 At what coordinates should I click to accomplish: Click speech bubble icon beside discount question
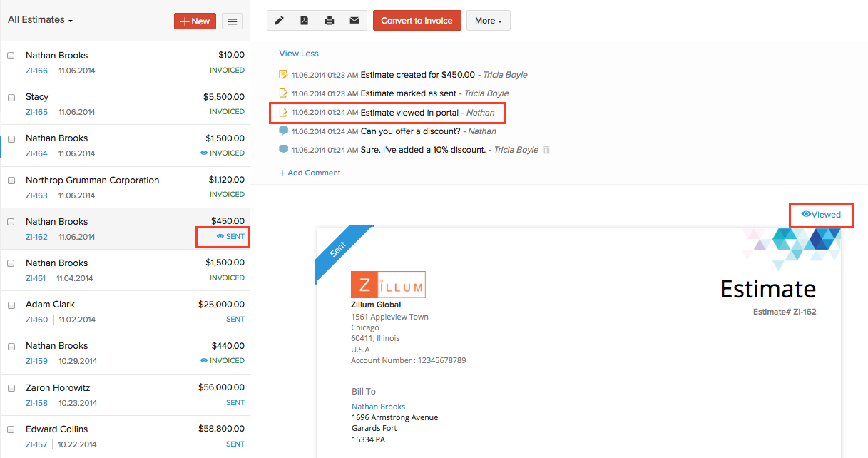coord(284,131)
